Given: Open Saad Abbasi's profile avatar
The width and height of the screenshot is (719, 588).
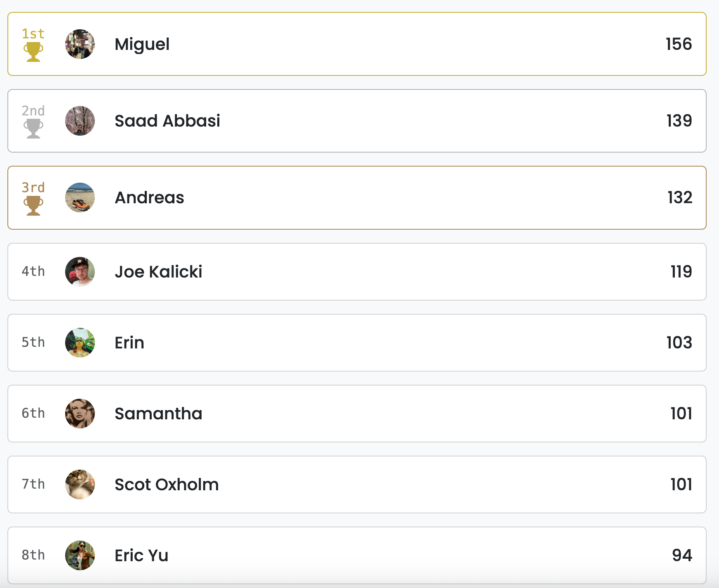Looking at the screenshot, I should tap(80, 121).
